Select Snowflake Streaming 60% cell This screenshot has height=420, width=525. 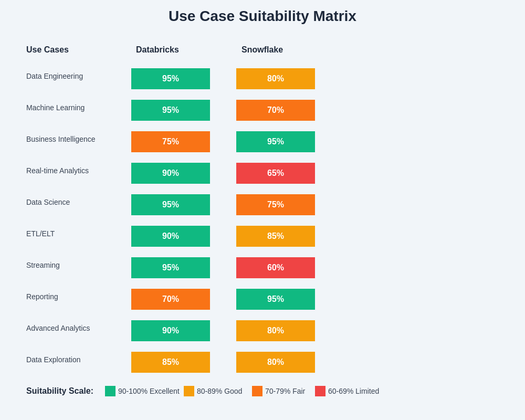coord(276,268)
